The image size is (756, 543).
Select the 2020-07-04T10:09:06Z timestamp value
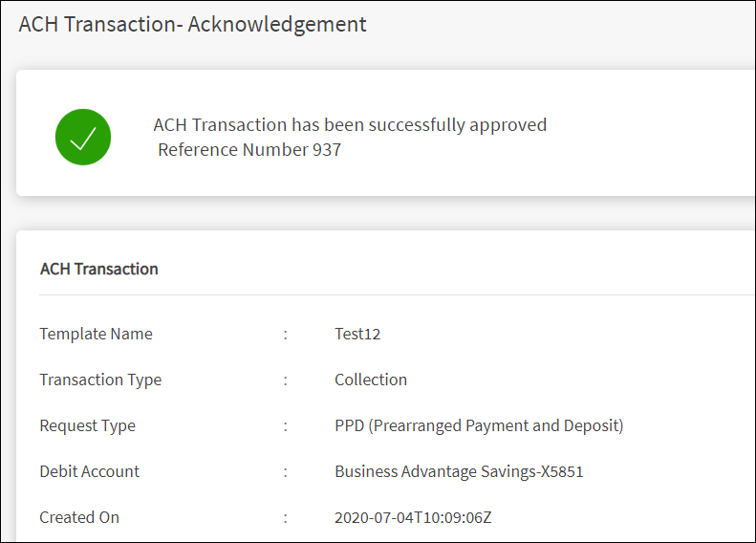[x=413, y=517]
